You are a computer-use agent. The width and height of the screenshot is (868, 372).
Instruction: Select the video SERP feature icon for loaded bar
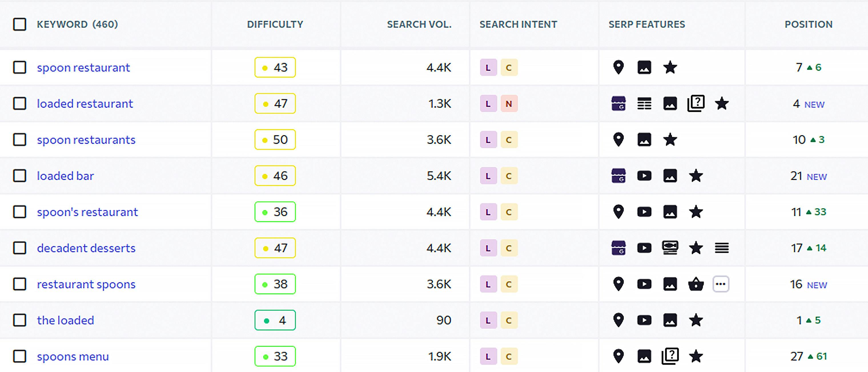[644, 175]
